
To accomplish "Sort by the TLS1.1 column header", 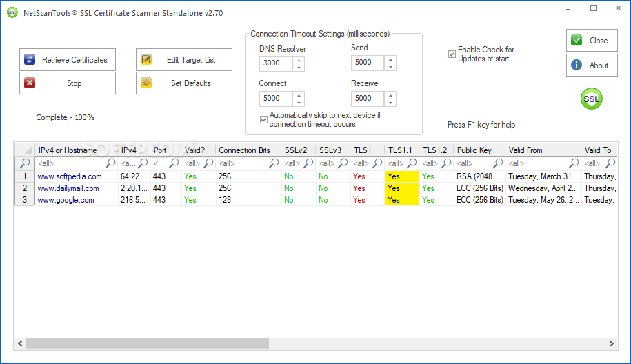I will (x=402, y=150).
